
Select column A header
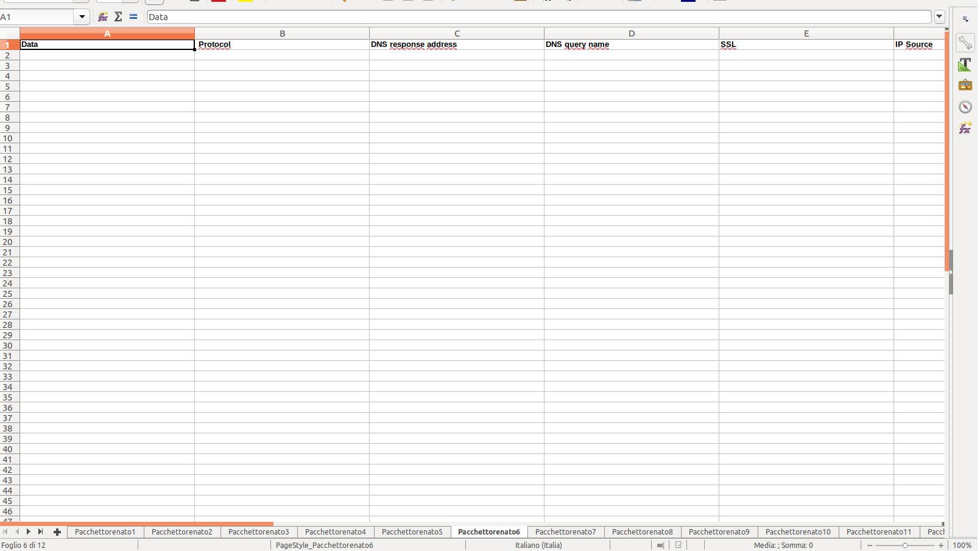tap(107, 34)
